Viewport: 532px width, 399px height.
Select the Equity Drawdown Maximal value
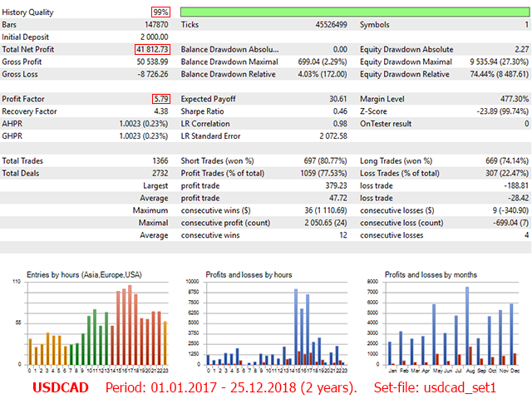coord(486,62)
